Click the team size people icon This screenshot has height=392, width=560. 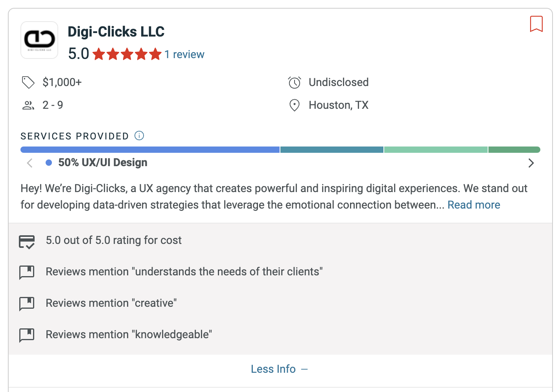point(28,105)
